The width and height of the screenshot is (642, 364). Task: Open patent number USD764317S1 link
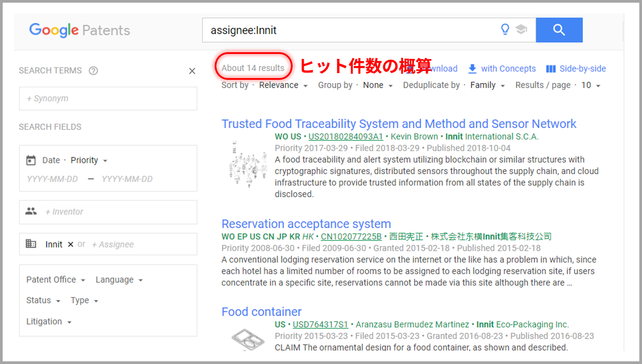[320, 324]
